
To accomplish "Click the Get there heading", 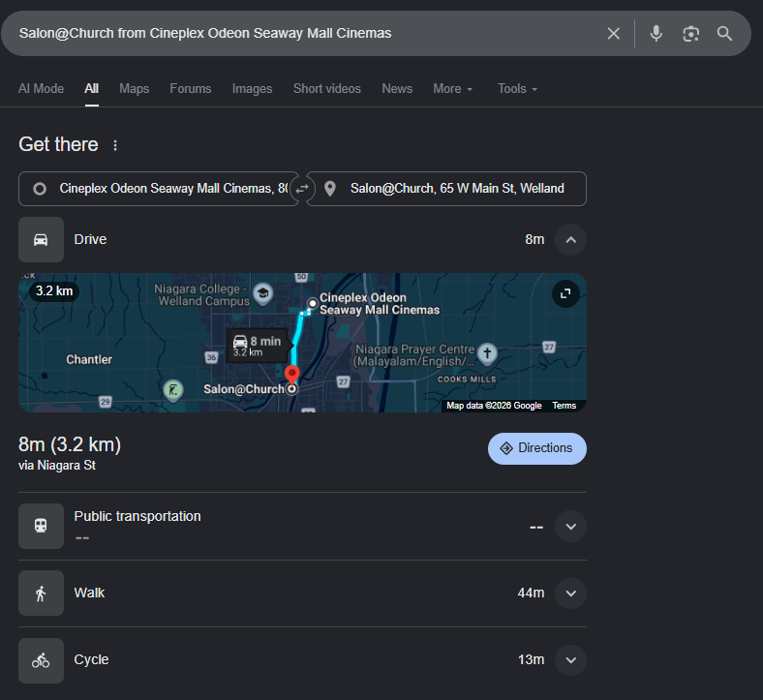I will [x=58, y=144].
